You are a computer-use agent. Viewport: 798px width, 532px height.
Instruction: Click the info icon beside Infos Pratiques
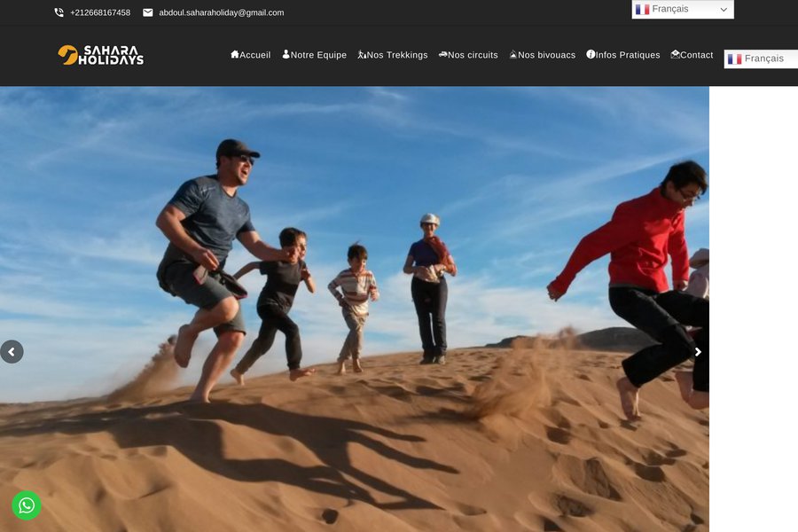tap(591, 54)
